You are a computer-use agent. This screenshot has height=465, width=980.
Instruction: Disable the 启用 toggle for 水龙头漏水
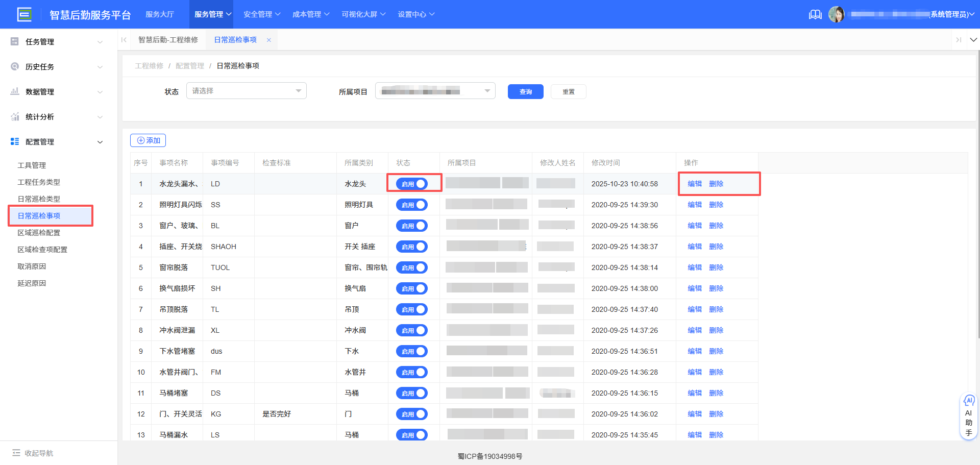pyautogui.click(x=412, y=183)
